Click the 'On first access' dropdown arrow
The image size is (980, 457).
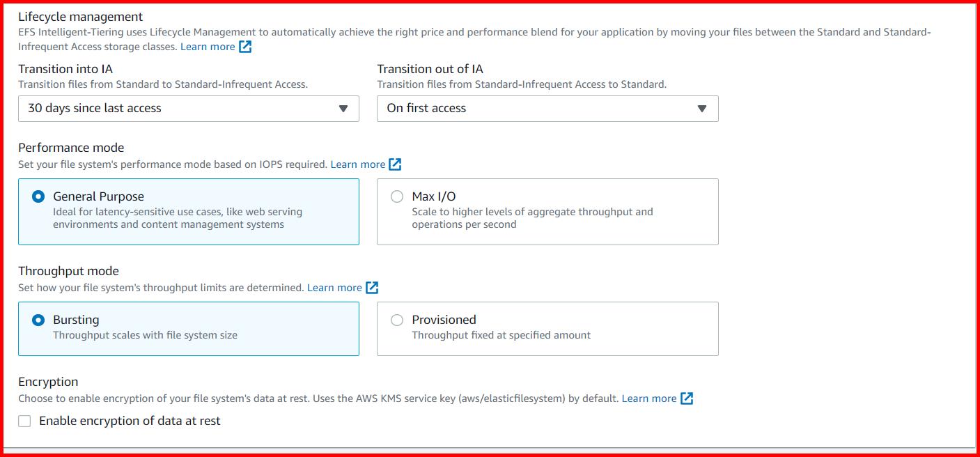[703, 108]
